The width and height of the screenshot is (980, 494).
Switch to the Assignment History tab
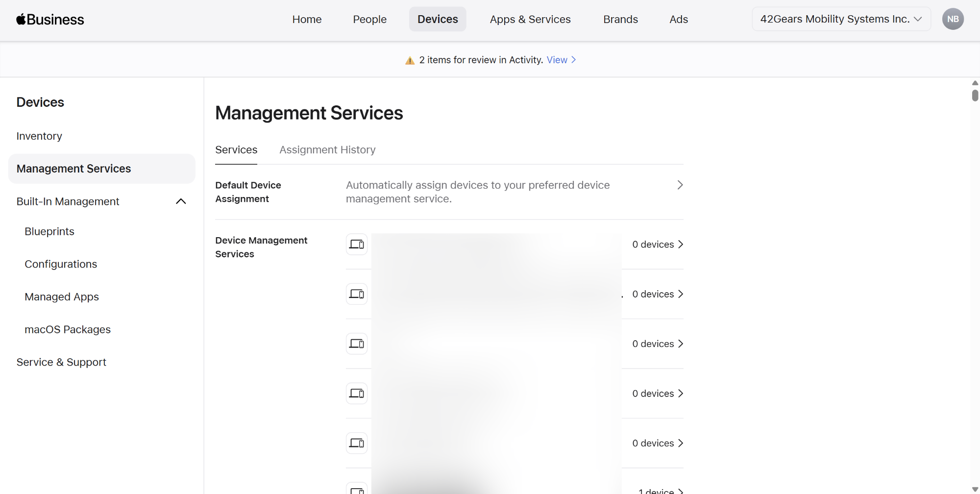coord(327,149)
